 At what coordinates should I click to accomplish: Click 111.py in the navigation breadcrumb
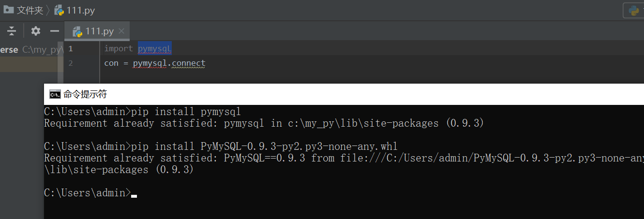80,10
